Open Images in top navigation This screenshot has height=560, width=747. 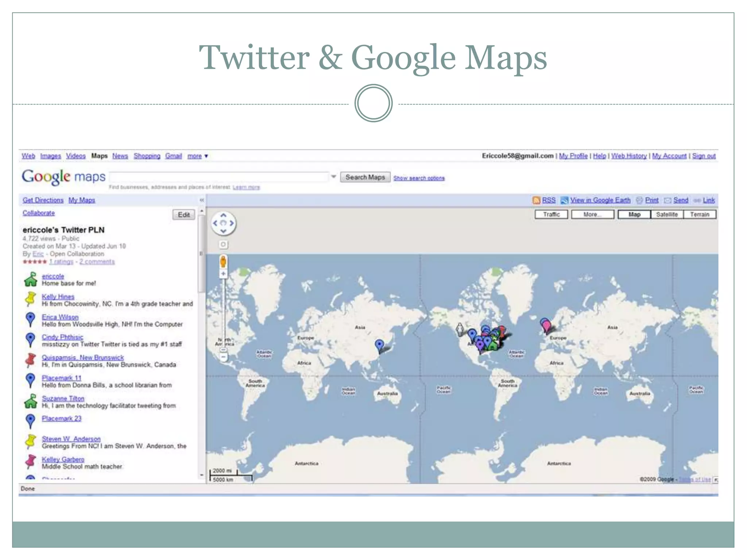click(x=50, y=156)
